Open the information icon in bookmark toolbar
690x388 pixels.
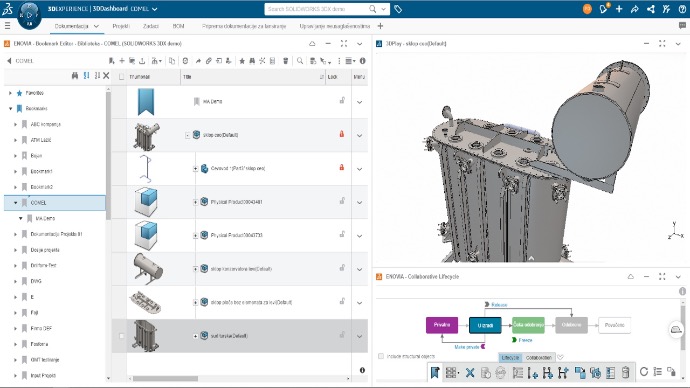pyautogui.click(x=363, y=61)
